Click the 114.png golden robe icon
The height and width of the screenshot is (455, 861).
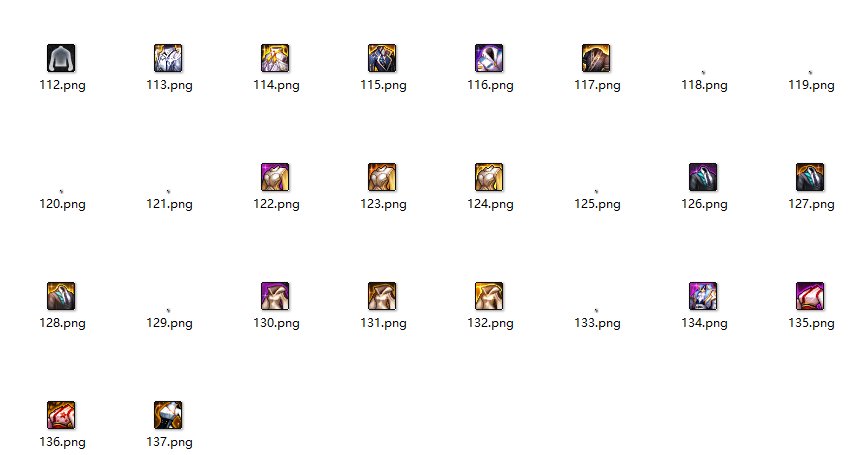point(275,58)
